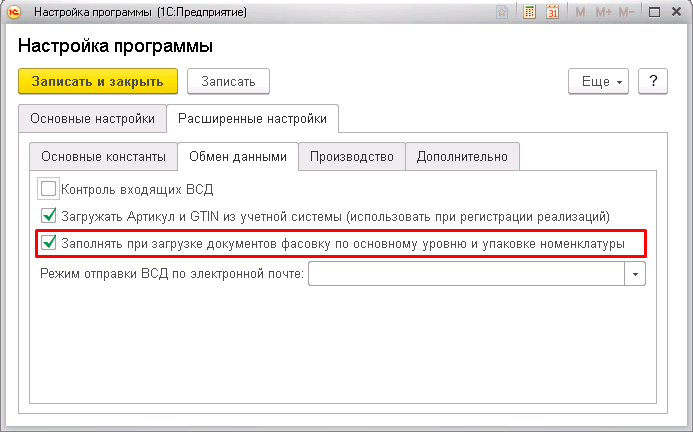This screenshot has width=693, height=432.
Task: Click the M memory button
Action: [580, 12]
